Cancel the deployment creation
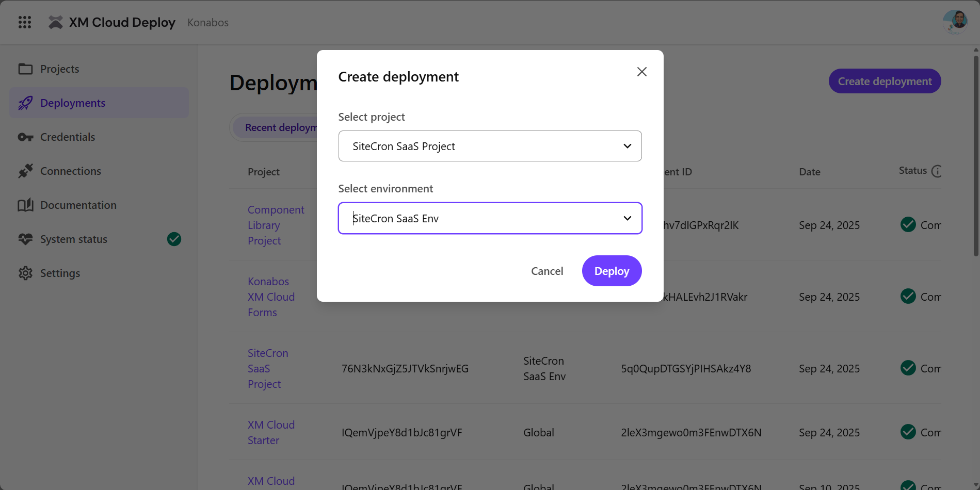Image resolution: width=980 pixels, height=490 pixels. pyautogui.click(x=547, y=271)
